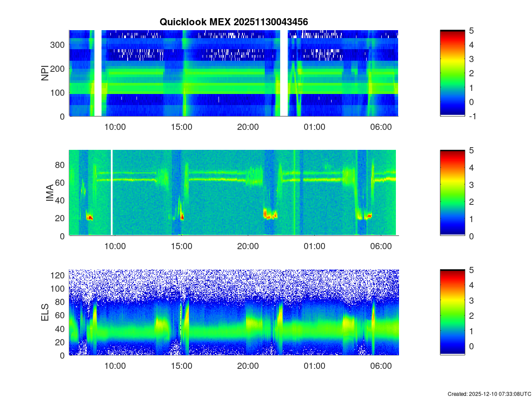Click the 10:00 tick label under NPI plot
The width and height of the screenshot is (532, 399).
tap(115, 127)
